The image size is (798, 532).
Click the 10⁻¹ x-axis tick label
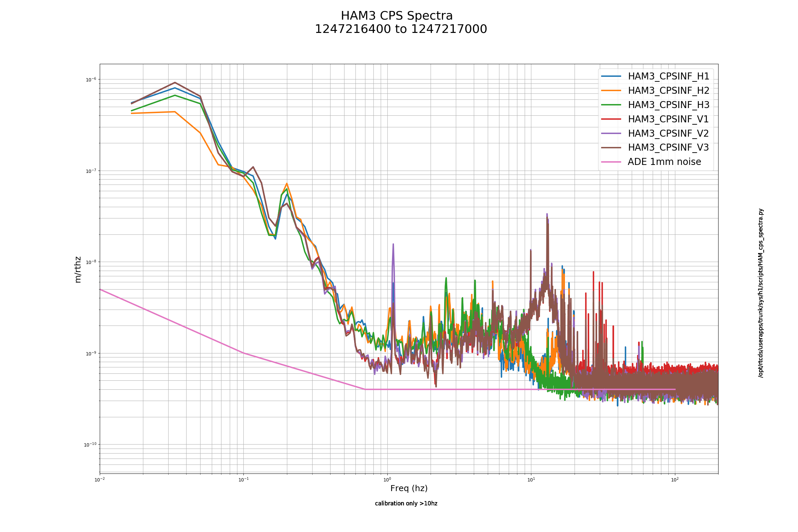(244, 479)
